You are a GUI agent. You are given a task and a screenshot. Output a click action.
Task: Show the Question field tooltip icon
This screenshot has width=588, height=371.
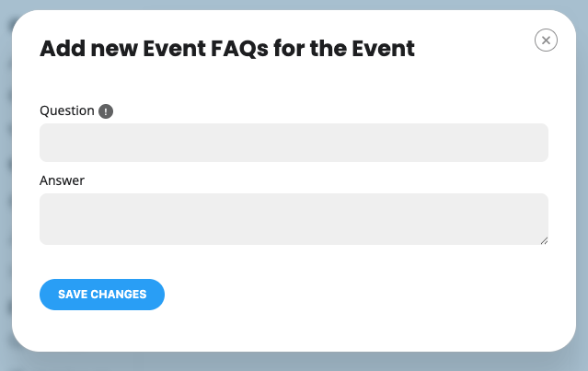point(106,111)
